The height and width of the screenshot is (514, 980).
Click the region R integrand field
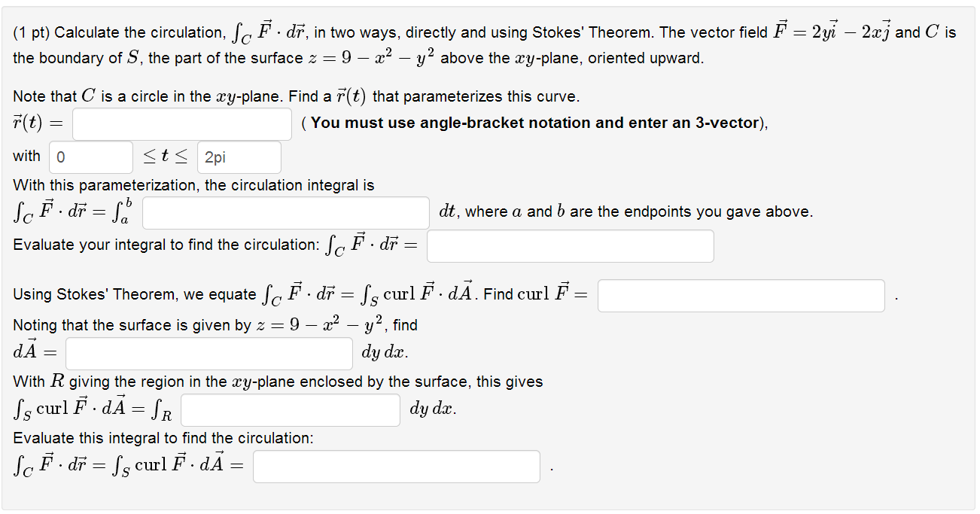tap(290, 409)
